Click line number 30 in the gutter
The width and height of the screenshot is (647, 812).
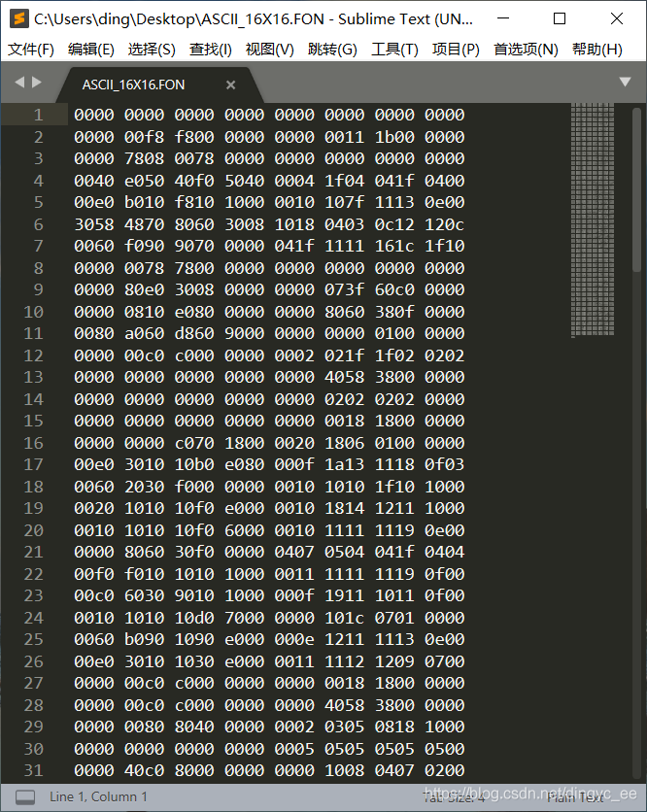[33, 749]
